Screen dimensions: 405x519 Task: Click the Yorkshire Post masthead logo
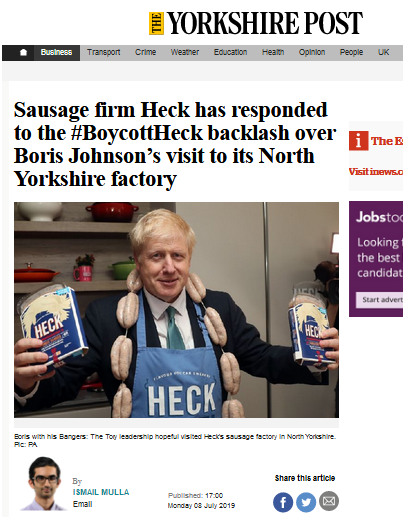click(x=256, y=23)
